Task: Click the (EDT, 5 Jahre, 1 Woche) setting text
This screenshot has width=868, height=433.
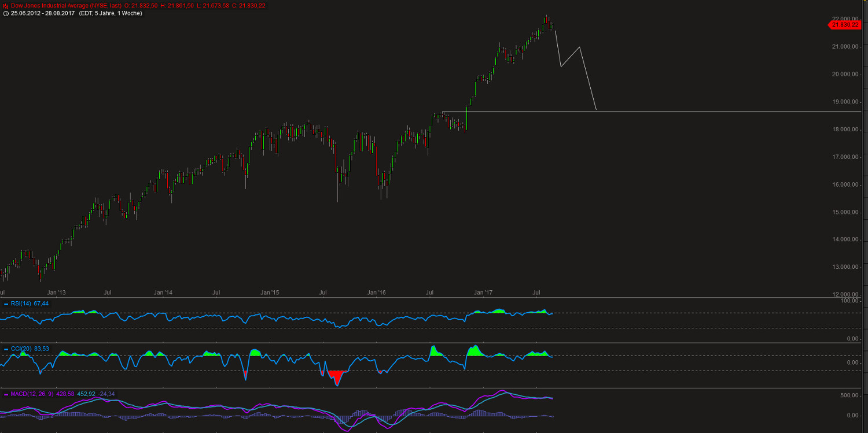Action: coord(111,13)
